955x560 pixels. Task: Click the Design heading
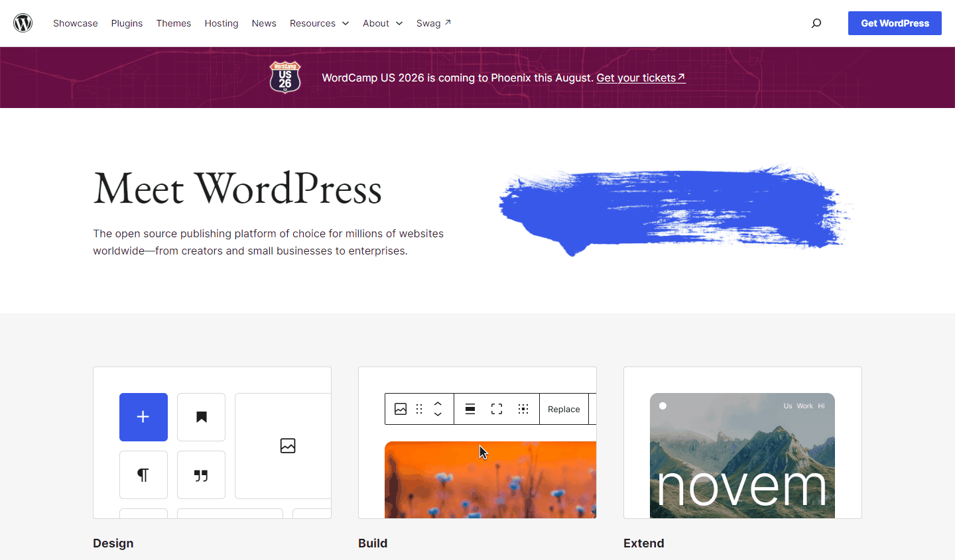click(113, 543)
